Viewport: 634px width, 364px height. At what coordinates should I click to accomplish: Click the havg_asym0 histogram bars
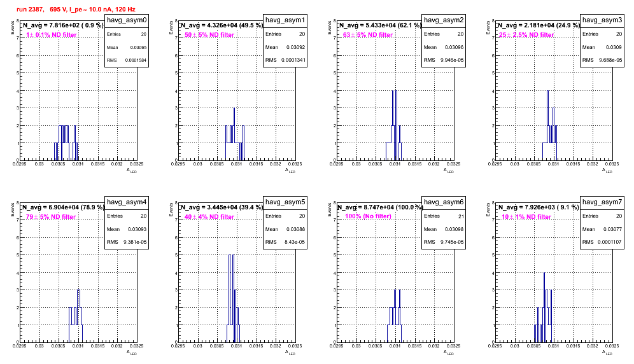pyautogui.click(x=66, y=143)
